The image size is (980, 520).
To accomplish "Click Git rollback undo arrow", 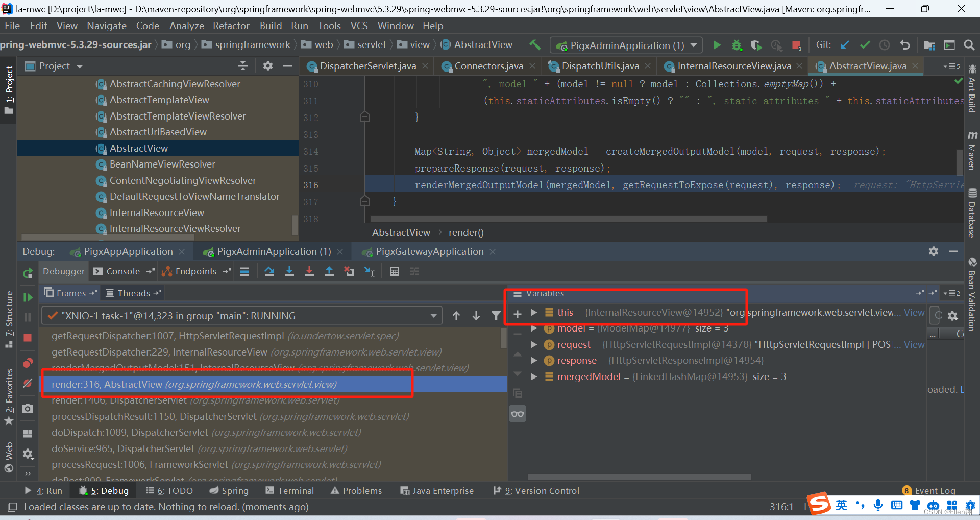I will tap(905, 45).
